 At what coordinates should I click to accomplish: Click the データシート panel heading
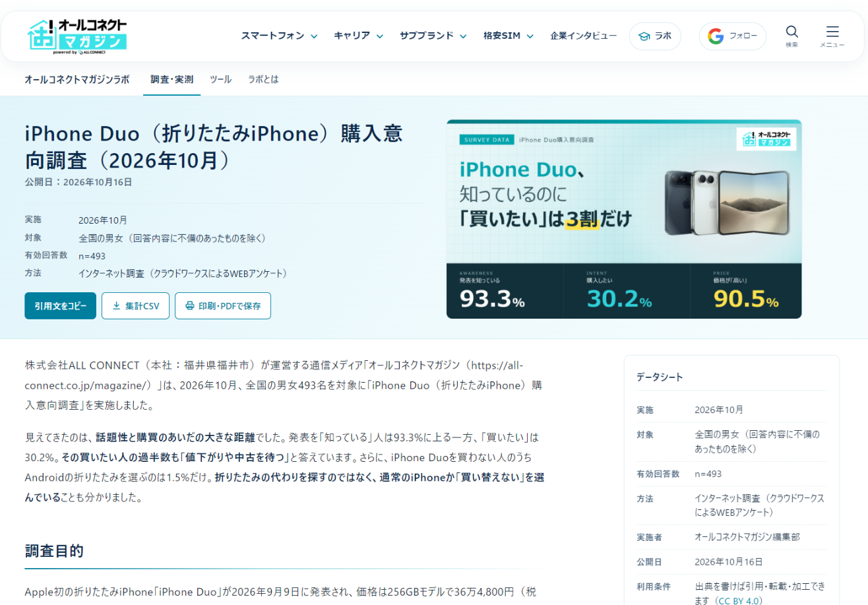point(660,377)
